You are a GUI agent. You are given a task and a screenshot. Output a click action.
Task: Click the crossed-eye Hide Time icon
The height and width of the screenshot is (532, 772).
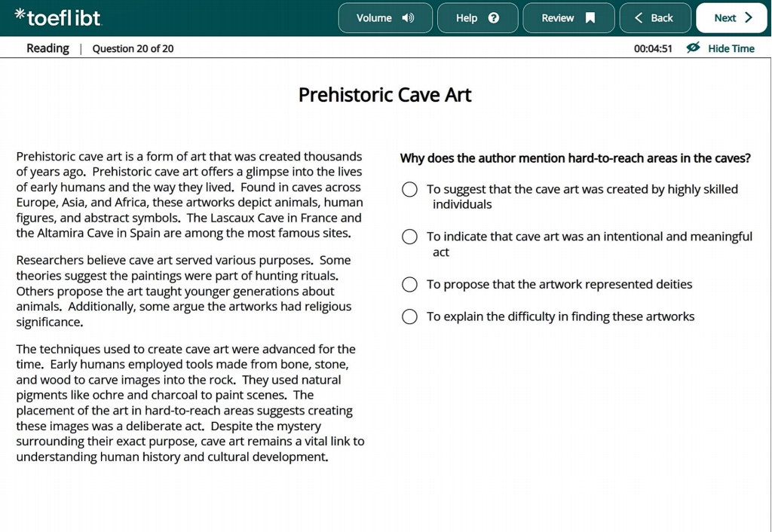[x=694, y=47]
